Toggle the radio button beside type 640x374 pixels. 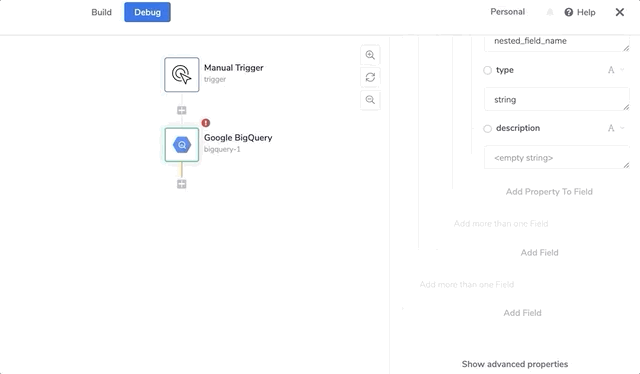pyautogui.click(x=487, y=70)
